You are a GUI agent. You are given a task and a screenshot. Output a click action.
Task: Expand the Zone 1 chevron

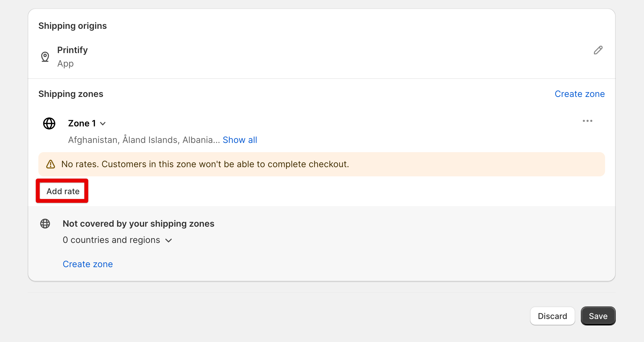click(x=103, y=124)
